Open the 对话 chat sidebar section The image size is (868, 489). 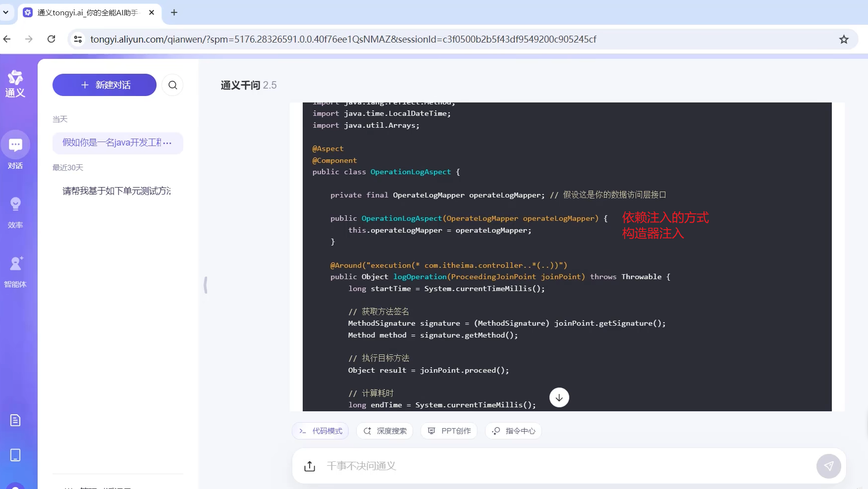[15, 150]
